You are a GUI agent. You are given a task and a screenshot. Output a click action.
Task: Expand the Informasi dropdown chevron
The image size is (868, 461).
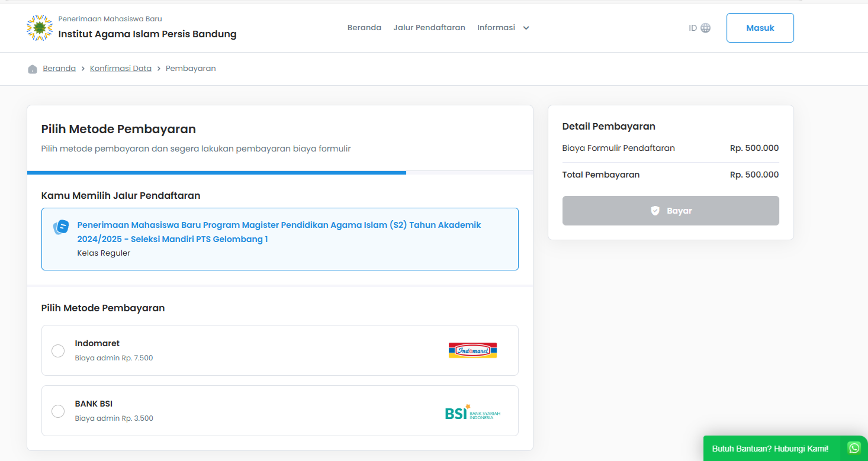[526, 28]
